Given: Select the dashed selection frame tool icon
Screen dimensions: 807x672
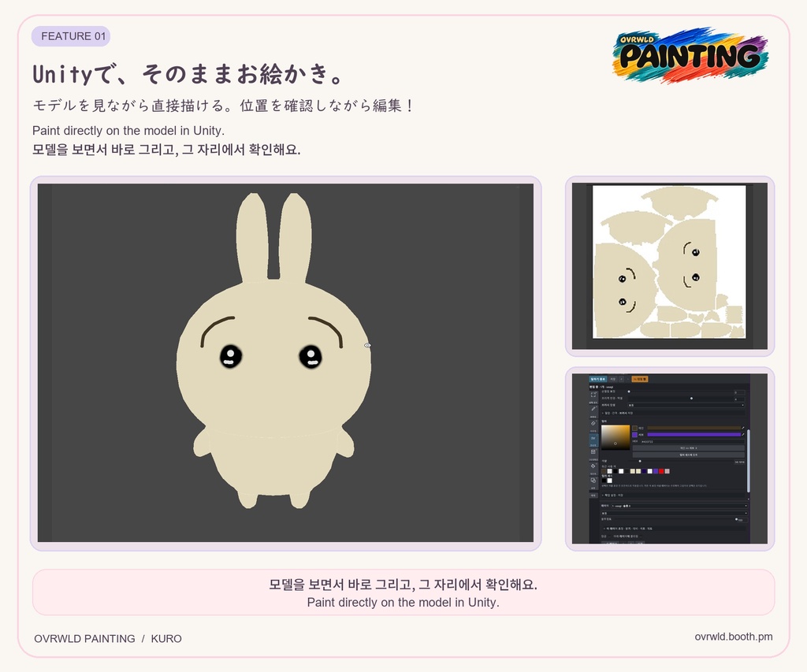Looking at the screenshot, I should point(593,395).
